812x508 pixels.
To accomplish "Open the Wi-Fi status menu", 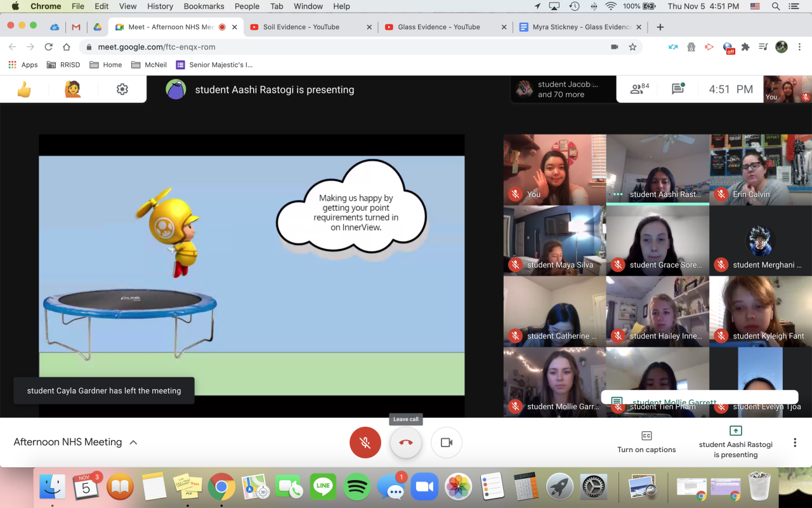I will (611, 6).
